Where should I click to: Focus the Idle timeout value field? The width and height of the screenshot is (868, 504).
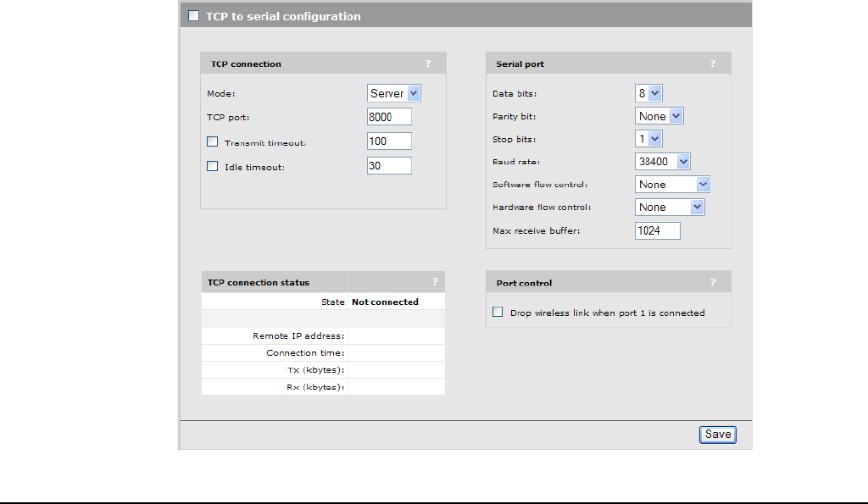[389, 166]
